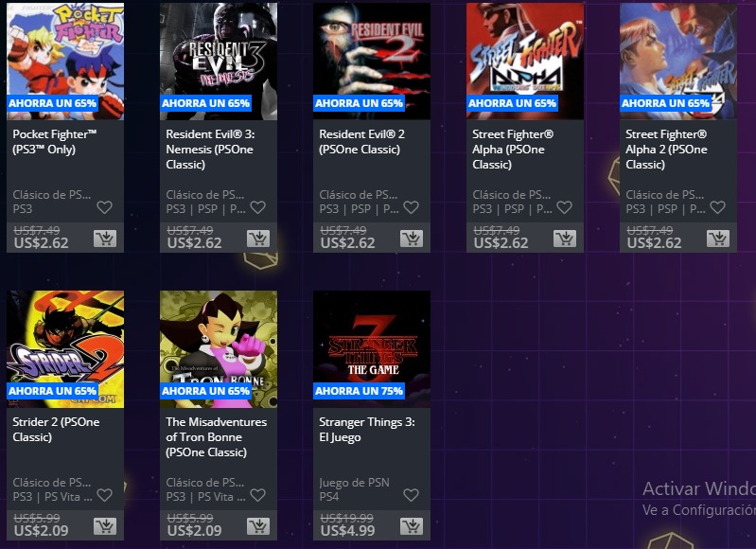This screenshot has height=549, width=756.
Task: Add Street Fighter Alpha to cart
Action: 565,239
